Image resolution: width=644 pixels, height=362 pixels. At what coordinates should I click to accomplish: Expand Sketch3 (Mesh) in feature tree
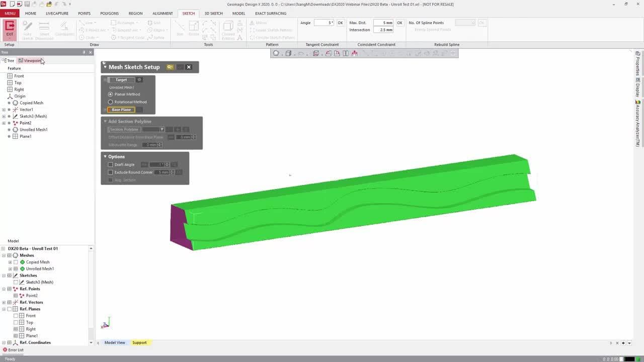coord(4,116)
